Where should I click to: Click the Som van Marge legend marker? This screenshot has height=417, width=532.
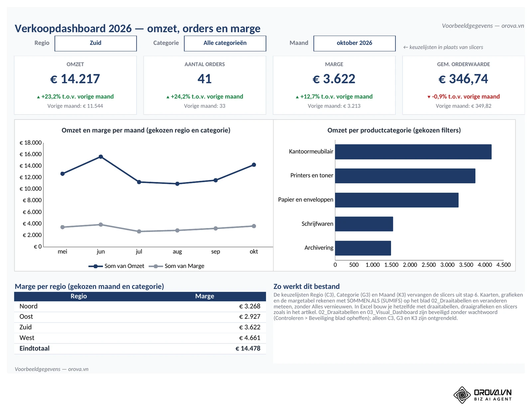156,266
